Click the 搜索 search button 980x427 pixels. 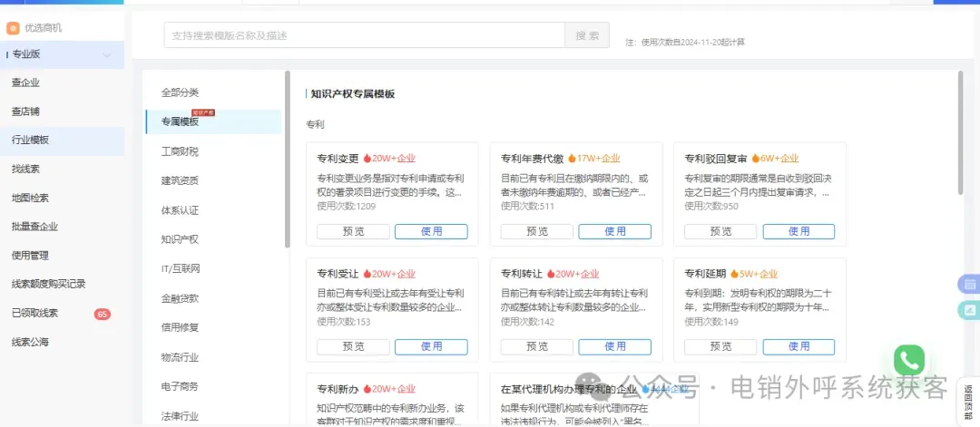587,35
